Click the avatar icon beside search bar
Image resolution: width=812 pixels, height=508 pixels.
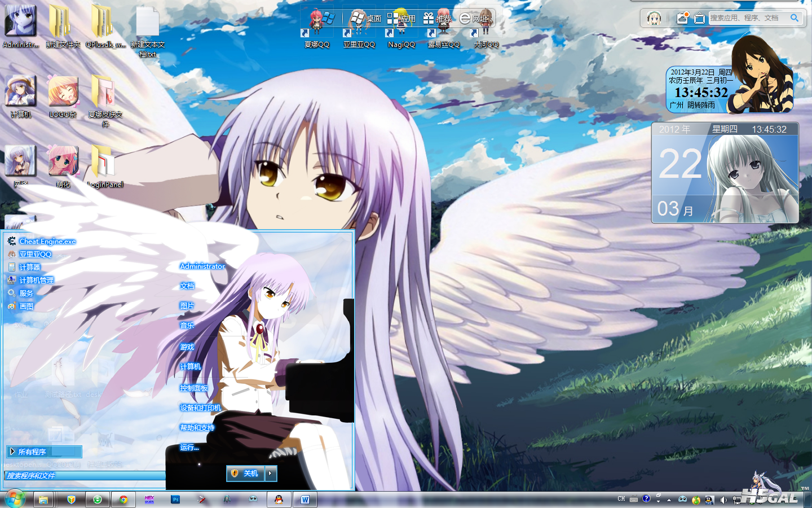(x=654, y=19)
